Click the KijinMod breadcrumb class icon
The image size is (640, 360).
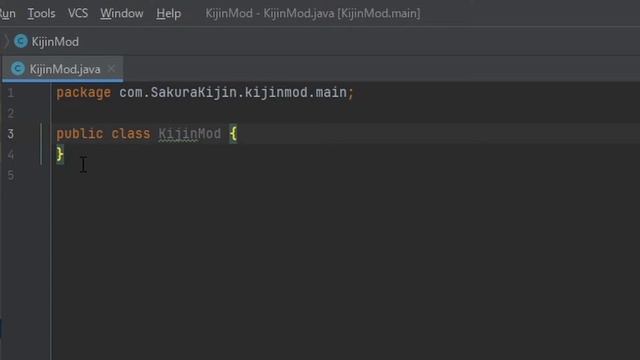coord(21,41)
